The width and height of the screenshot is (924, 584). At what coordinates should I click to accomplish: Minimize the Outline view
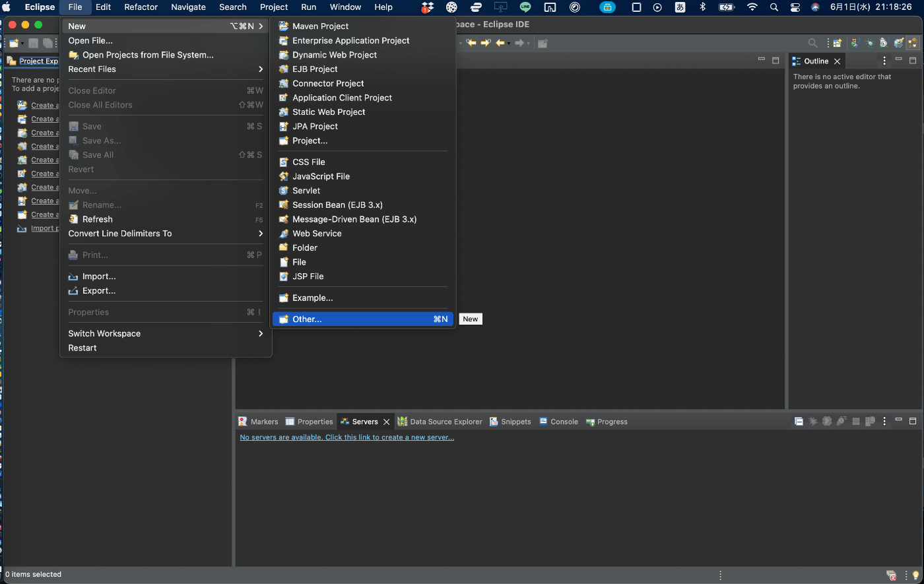[898, 60]
